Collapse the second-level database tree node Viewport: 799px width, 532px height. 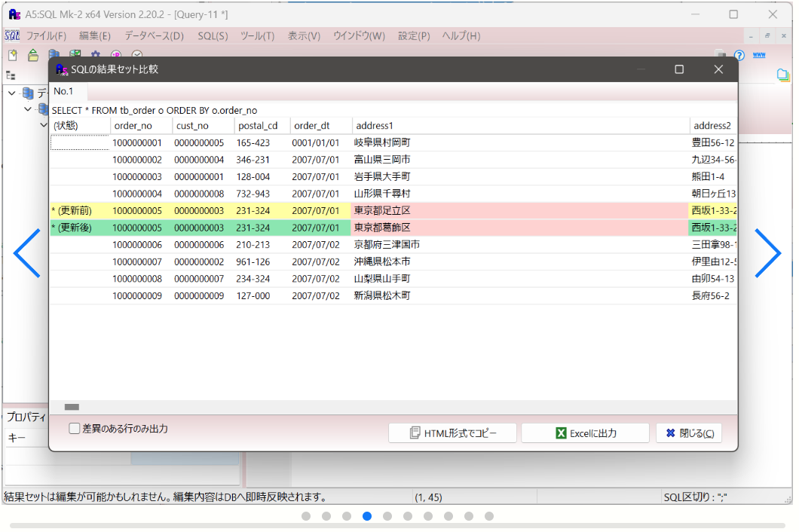[28, 109]
